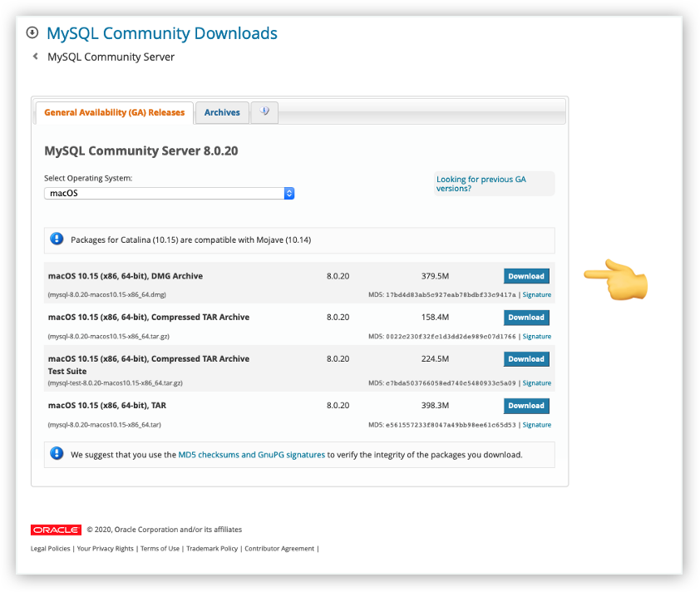Click the circular download arrow beside MySQL Community Downloads

[x=32, y=32]
